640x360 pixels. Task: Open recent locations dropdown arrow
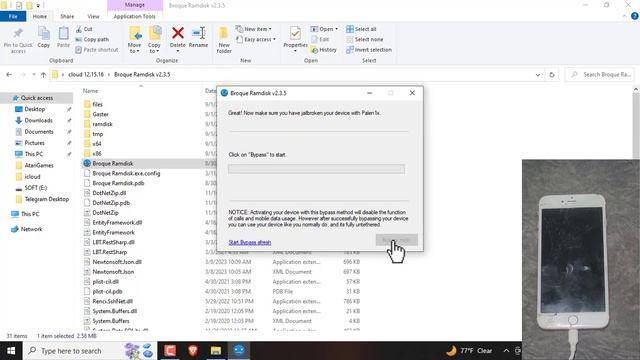(33, 74)
